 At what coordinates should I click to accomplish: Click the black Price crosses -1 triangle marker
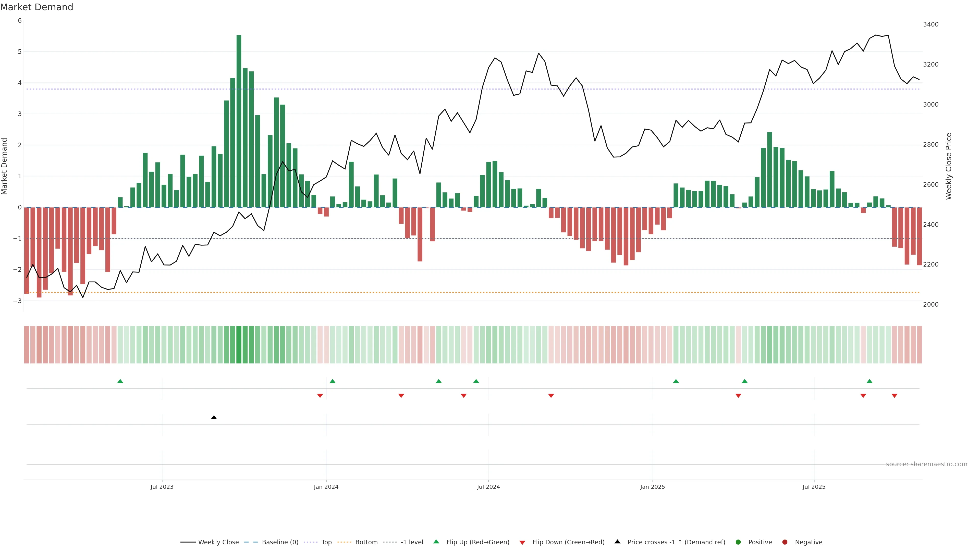pos(214,418)
